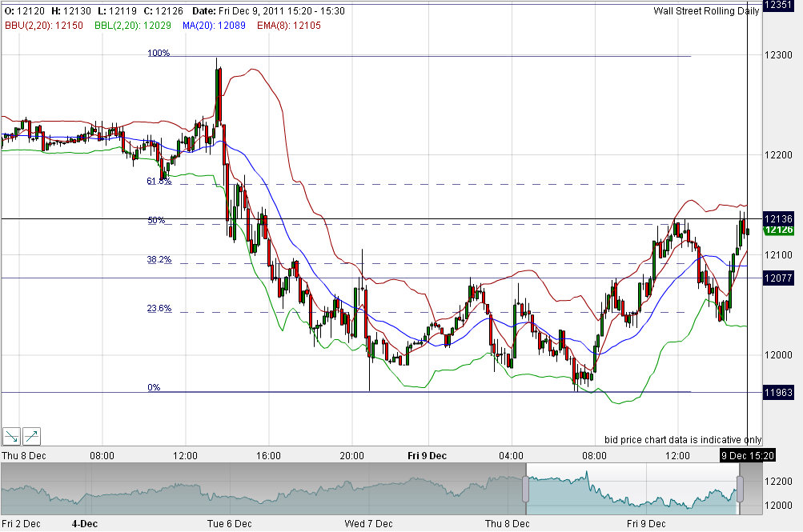The height and width of the screenshot is (532, 803).
Task: Click the black 12136 price tag
Action: (x=779, y=218)
